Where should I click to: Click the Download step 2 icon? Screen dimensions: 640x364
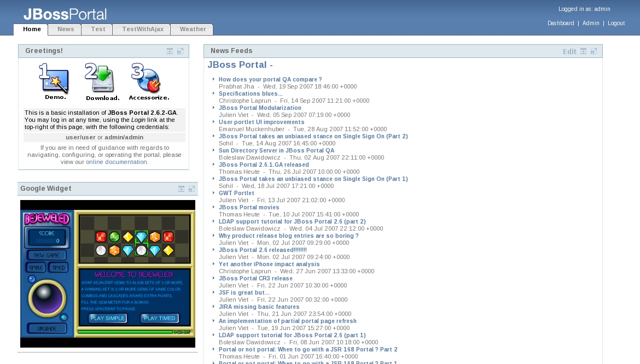(102, 81)
